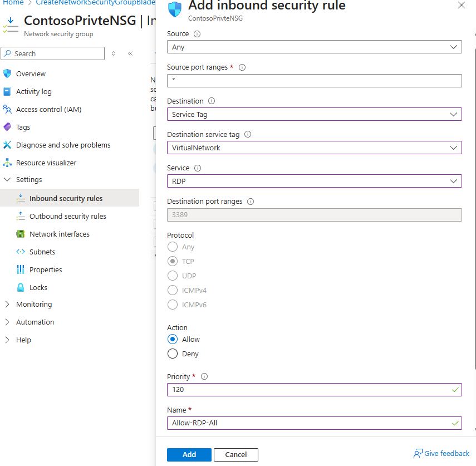476x466 pixels.
Task: Click the info icon beside Destination service tag
Action: point(248,134)
